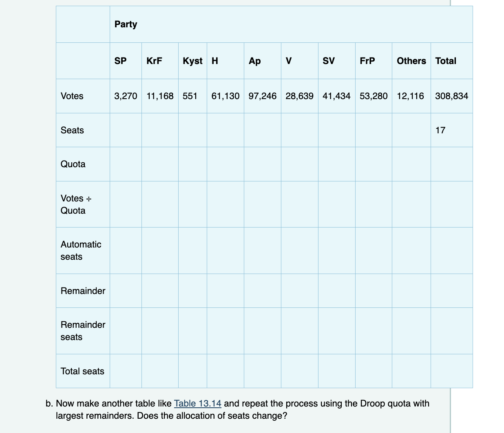504x433 pixels.
Task: Select the H column header
Action: pyautogui.click(x=214, y=60)
